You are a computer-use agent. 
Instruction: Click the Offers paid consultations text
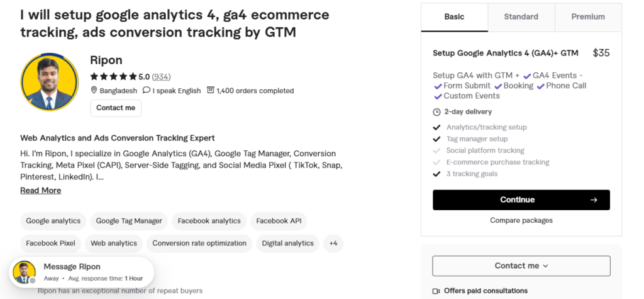(x=486, y=291)
